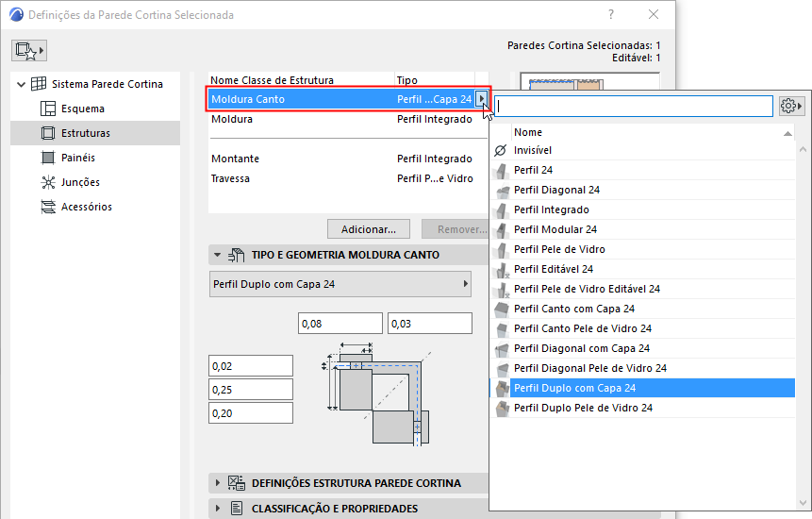Click the Painéis panel icon
This screenshot has height=519, width=812.
[48, 158]
